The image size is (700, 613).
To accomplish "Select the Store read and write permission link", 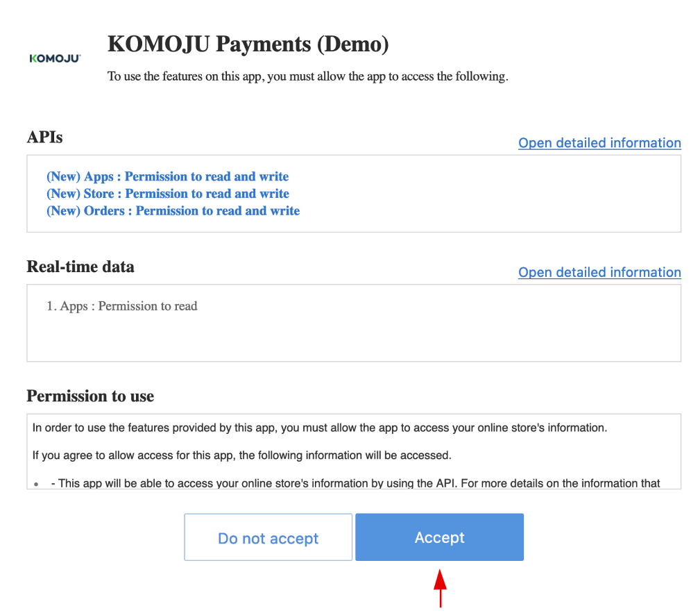I will click(x=167, y=194).
